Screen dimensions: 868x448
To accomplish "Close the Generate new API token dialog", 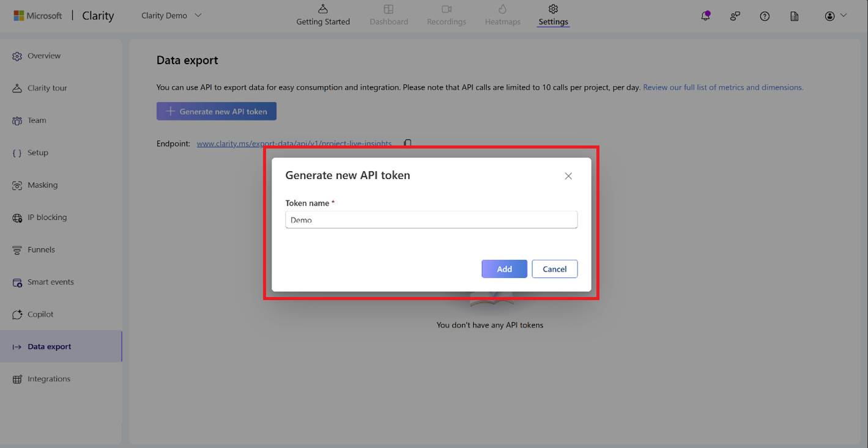I will point(568,176).
